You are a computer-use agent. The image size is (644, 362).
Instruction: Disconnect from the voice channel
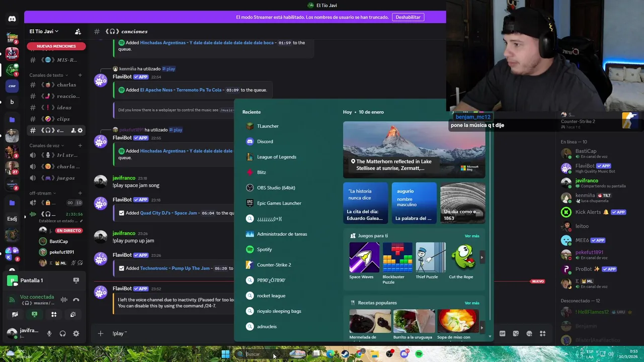[x=76, y=300]
